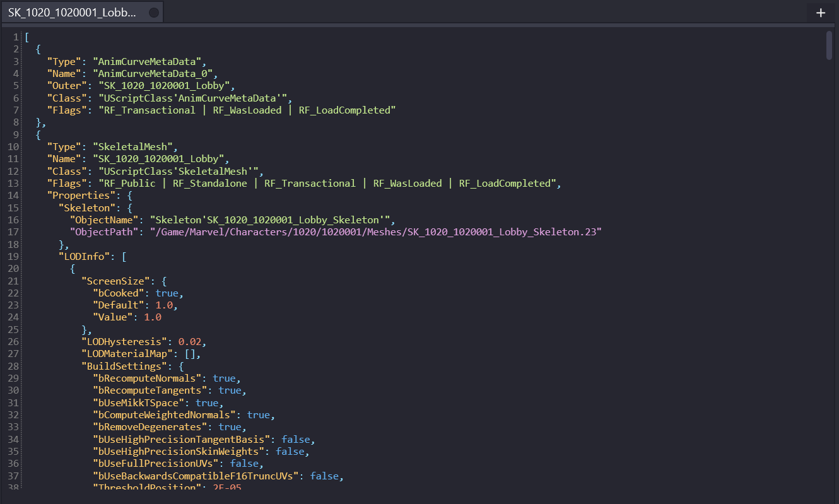
Task: Click the "bRecomputeNormals" key
Action: (x=148, y=378)
